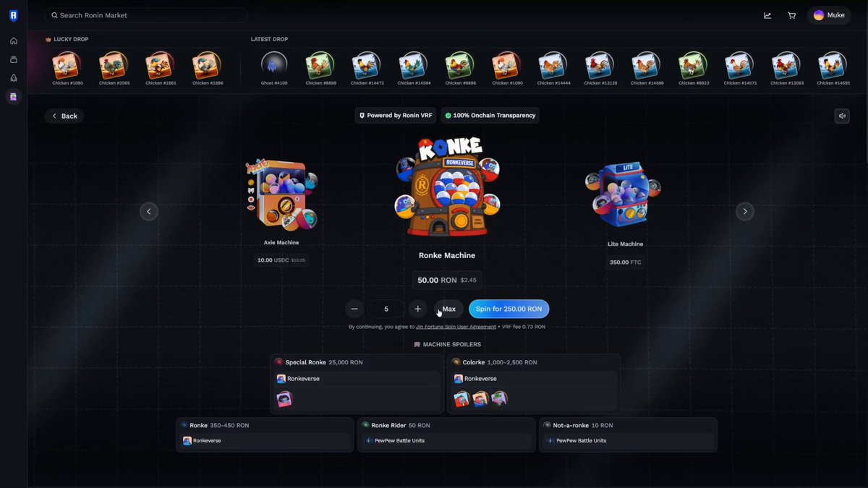Click the Special Ronke prize avatar
This screenshot has height=488, width=868.
pos(284,399)
